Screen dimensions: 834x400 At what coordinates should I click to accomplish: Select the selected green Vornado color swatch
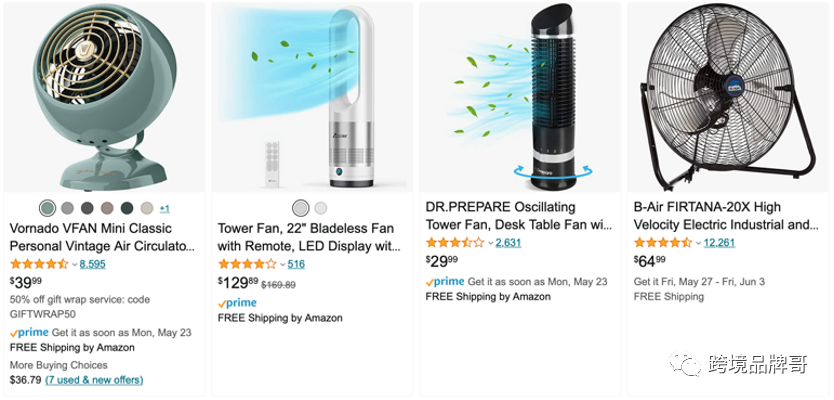(x=47, y=208)
